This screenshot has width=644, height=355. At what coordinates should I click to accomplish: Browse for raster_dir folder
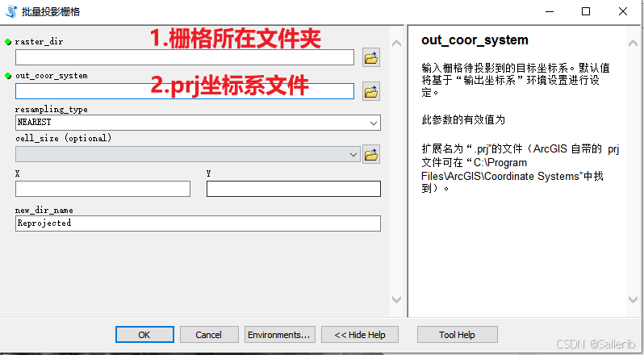[x=371, y=57]
